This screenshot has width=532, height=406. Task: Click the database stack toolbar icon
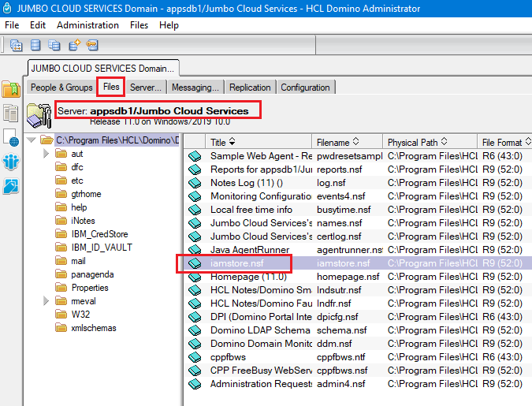pyautogui.click(x=35, y=45)
